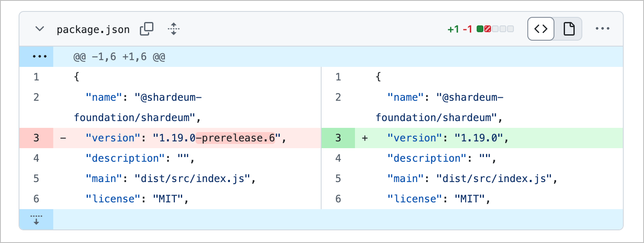Viewport: 644px width, 243px height.
Task: Click "name" key in left pane
Action: click(104, 97)
